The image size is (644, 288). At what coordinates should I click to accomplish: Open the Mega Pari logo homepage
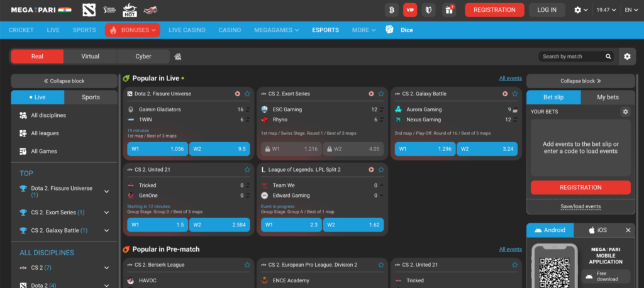tap(41, 10)
